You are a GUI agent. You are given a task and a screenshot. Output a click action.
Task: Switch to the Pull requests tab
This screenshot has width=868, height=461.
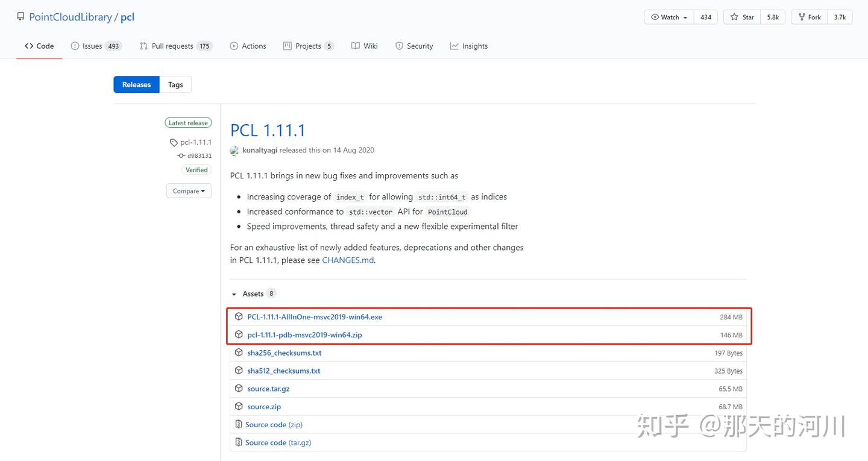[174, 45]
